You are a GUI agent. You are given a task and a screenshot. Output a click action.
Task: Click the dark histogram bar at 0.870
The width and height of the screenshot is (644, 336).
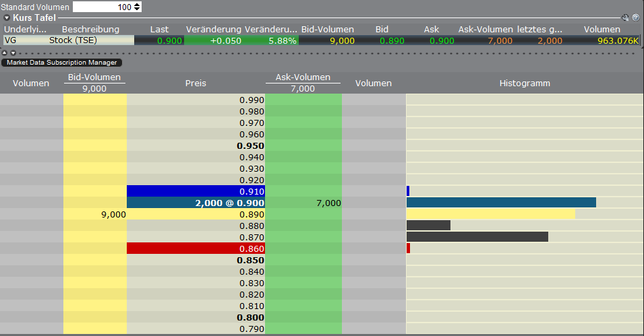pyautogui.click(x=477, y=237)
